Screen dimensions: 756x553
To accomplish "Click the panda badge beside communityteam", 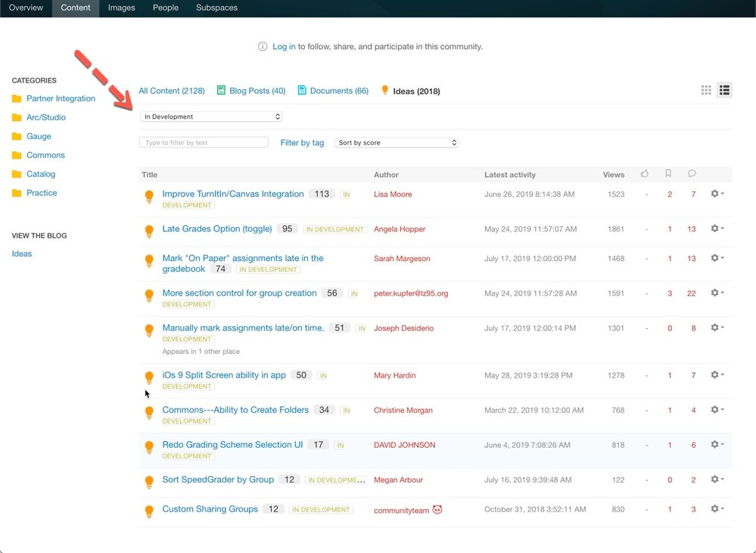I will pos(437,510).
